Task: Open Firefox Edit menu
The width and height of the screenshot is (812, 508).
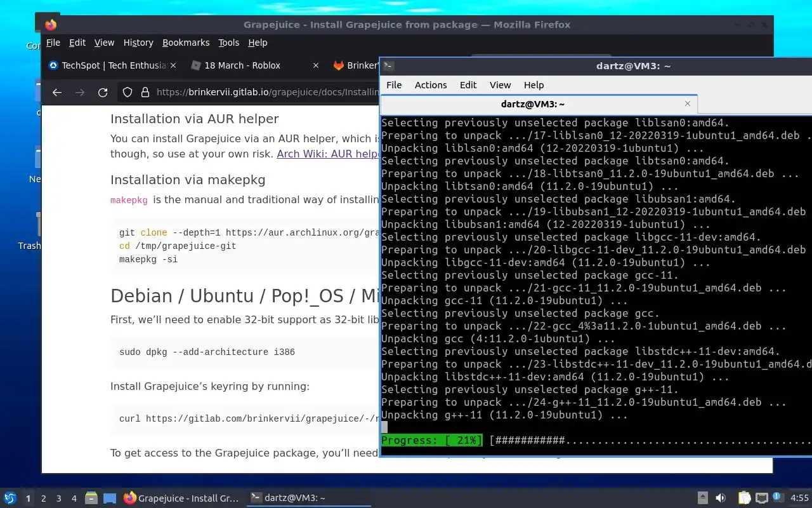Action: tap(77, 43)
